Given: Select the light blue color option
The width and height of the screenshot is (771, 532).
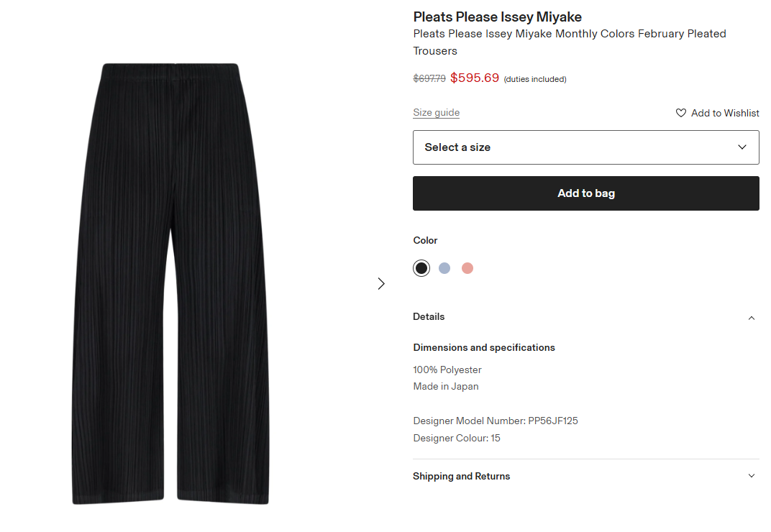Looking at the screenshot, I should (444, 268).
